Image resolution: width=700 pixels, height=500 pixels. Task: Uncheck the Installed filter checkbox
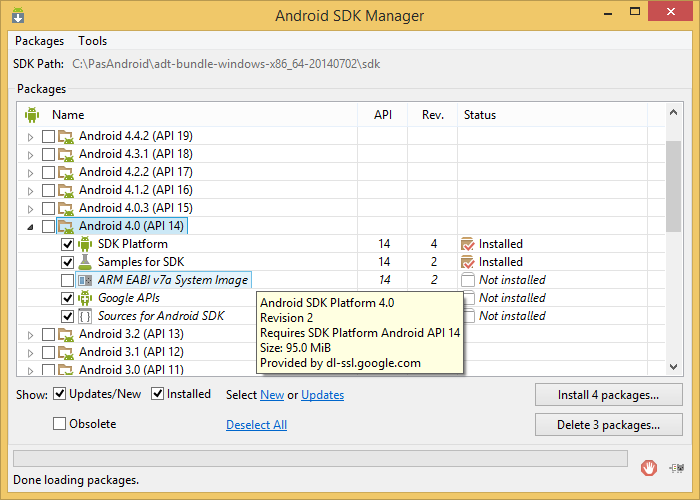pyautogui.click(x=158, y=394)
